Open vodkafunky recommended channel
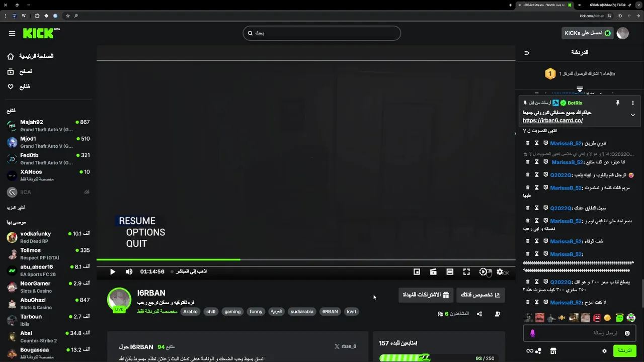 [x=48, y=237]
